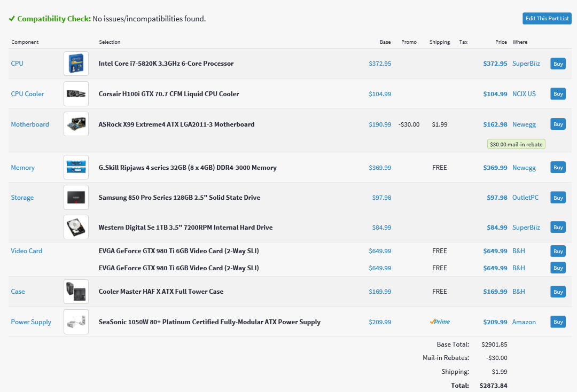
Task: Open the Western Digital hard drive thumbnail
Action: [76, 228]
